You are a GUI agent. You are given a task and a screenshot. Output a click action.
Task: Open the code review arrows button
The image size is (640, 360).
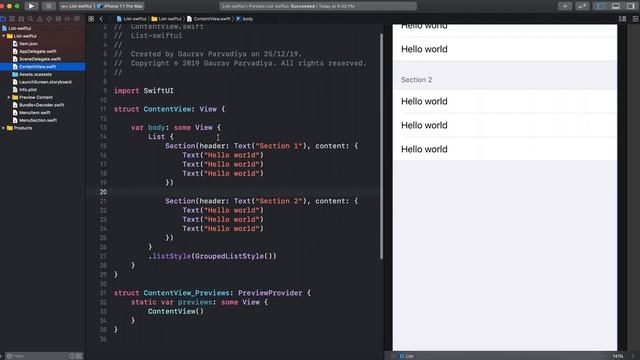coord(582,6)
